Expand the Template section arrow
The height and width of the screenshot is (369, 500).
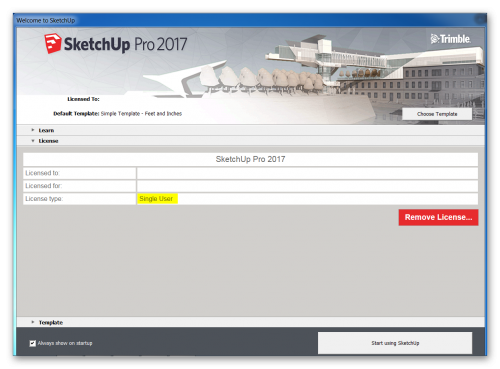tap(33, 322)
